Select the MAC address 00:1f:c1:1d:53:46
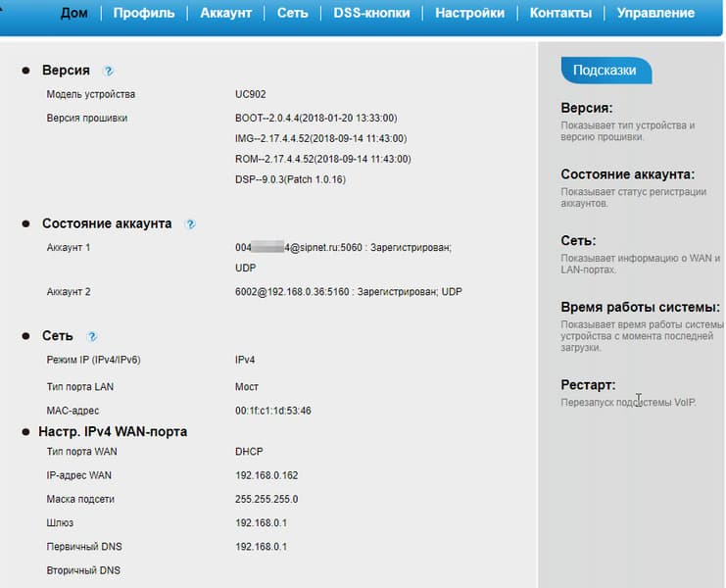The height and width of the screenshot is (588, 726). tap(273, 411)
